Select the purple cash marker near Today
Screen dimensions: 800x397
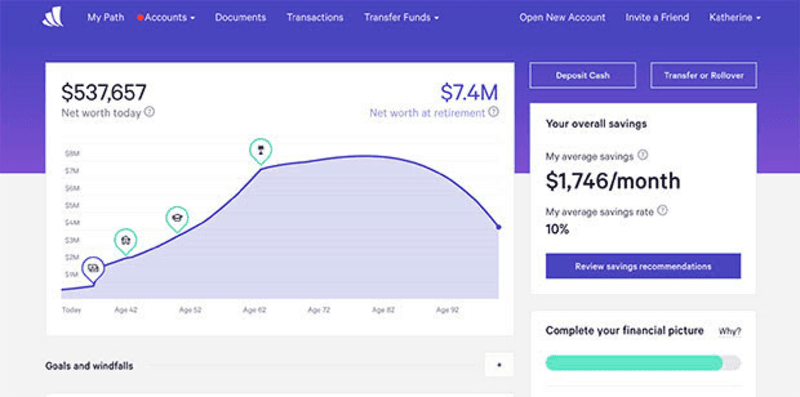point(93,270)
